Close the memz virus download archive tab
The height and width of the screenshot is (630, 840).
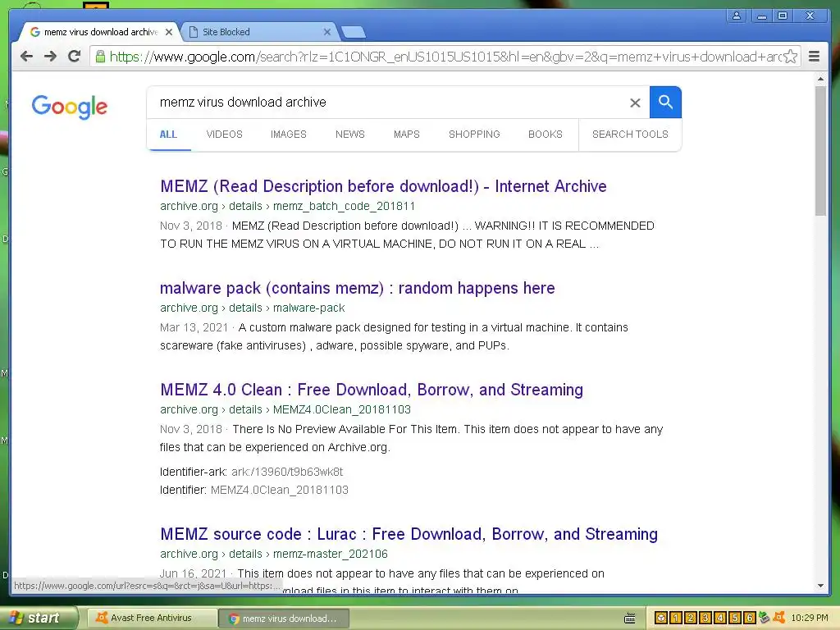169,32
